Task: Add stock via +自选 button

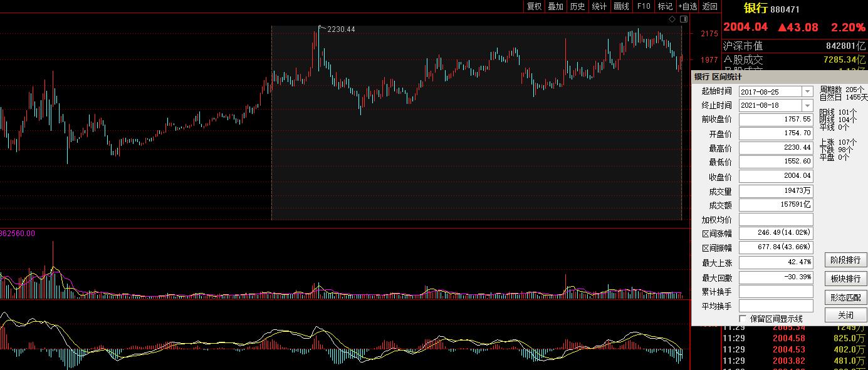Action: (x=687, y=6)
